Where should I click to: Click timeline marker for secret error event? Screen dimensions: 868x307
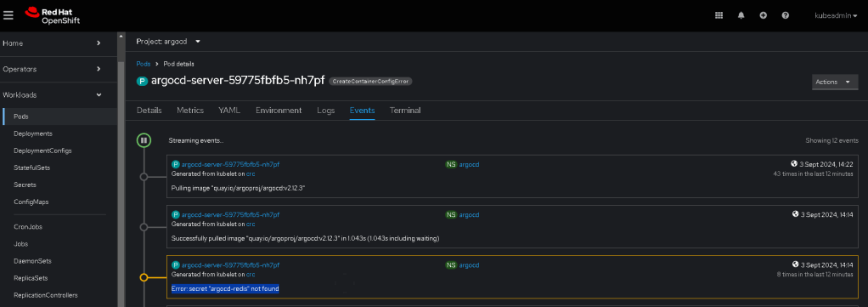pyautogui.click(x=144, y=277)
